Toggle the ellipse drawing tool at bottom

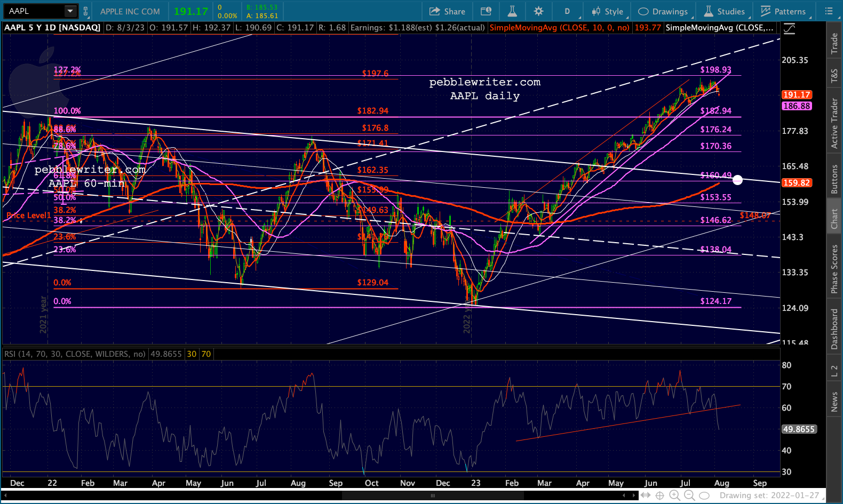point(704,495)
